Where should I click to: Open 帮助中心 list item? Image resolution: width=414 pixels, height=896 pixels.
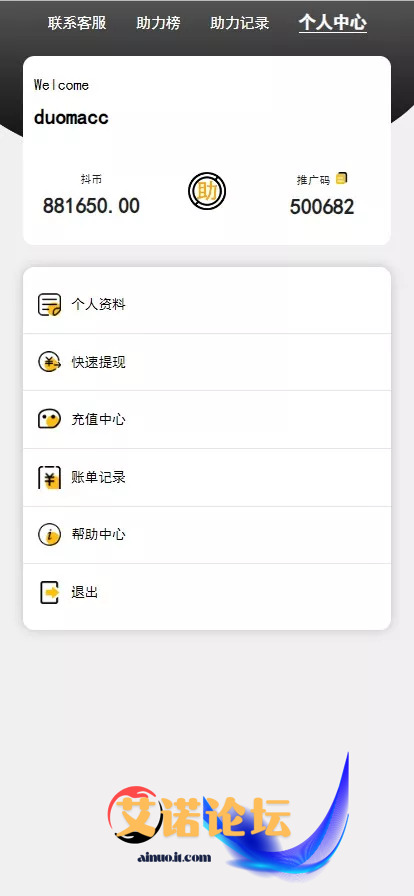tap(207, 535)
